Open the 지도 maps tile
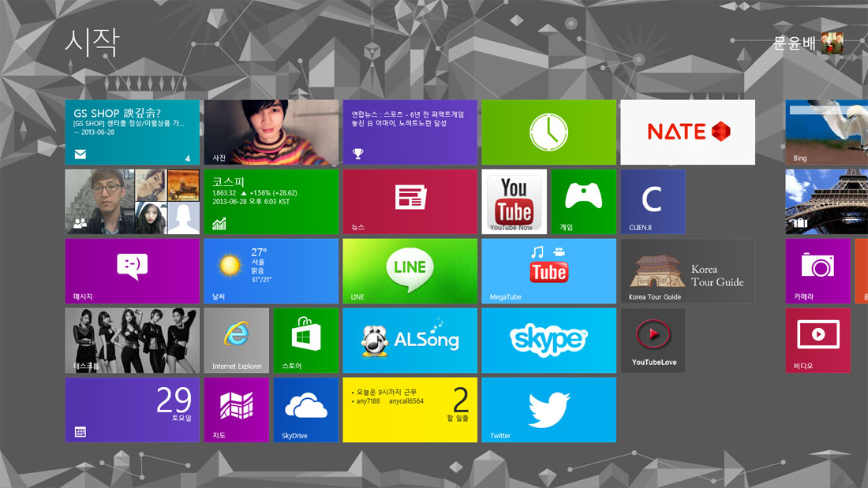This screenshot has width=868, height=488. (x=237, y=410)
